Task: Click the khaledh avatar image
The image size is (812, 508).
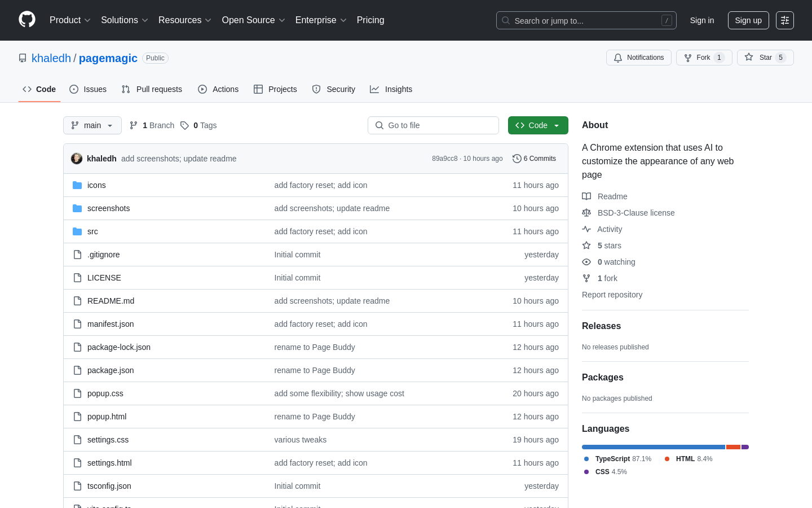Action: click(77, 159)
